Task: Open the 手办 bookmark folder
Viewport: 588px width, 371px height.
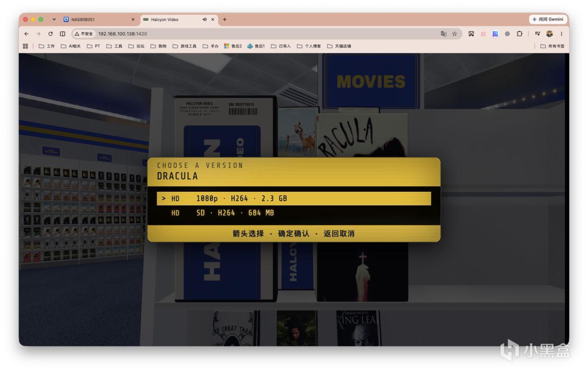Action: 210,46
